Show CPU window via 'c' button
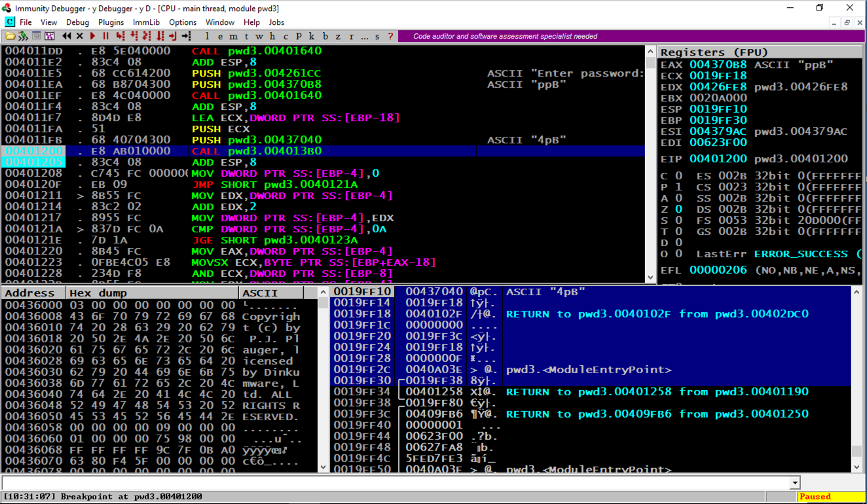867x504 pixels. [x=286, y=36]
